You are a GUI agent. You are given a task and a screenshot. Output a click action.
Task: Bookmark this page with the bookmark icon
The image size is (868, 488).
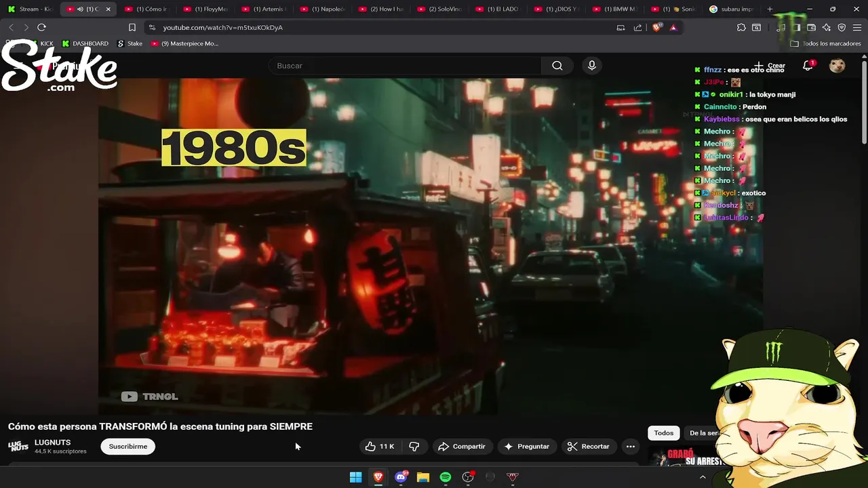[132, 27]
